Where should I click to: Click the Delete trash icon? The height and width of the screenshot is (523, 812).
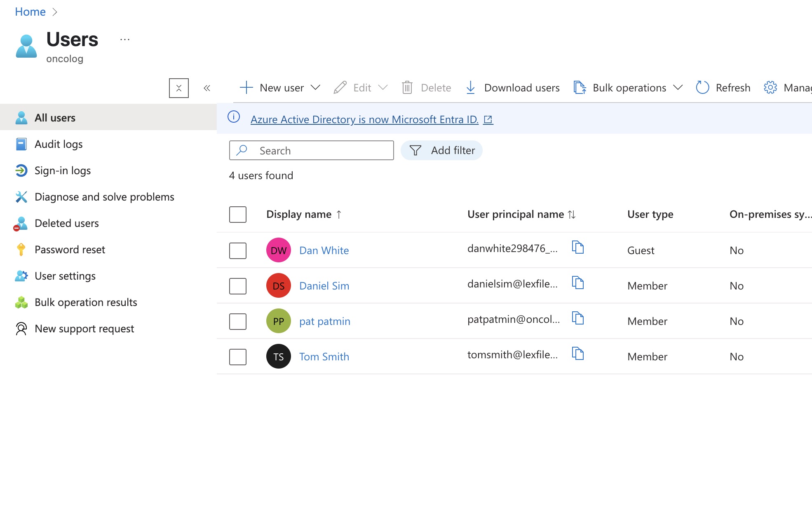coord(407,88)
